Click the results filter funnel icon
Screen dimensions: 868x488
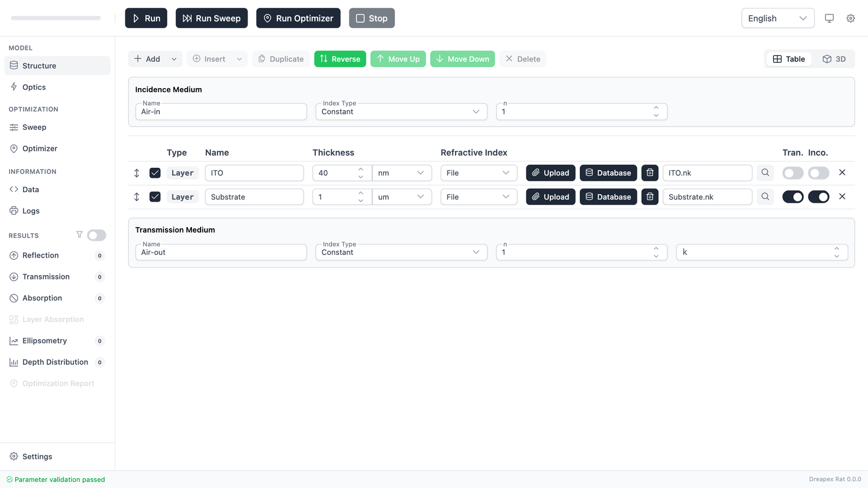pos(79,235)
